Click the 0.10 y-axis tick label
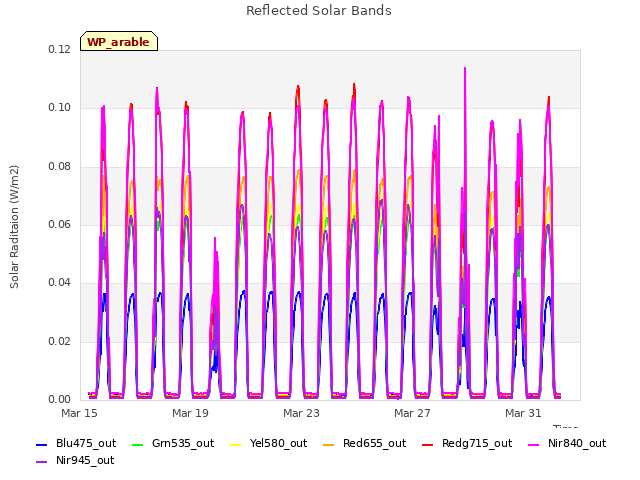640x480 pixels. 60,108
